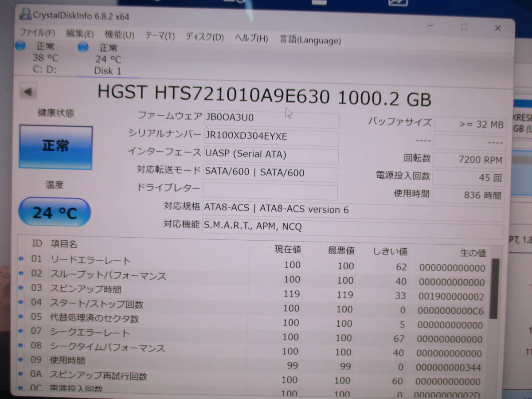Image resolution: width=532 pixels, height=399 pixels.
Task: Click the empty ドライブレター field
Action: [x=270, y=192]
